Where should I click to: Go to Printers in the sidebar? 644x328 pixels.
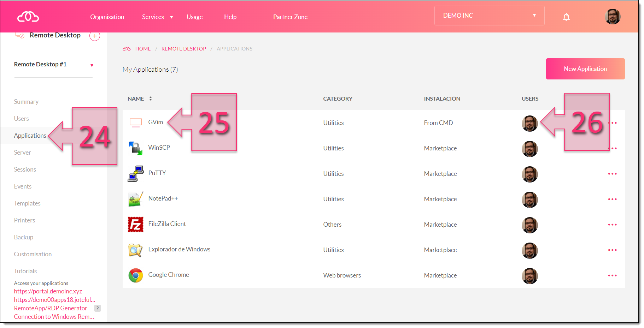tap(24, 220)
